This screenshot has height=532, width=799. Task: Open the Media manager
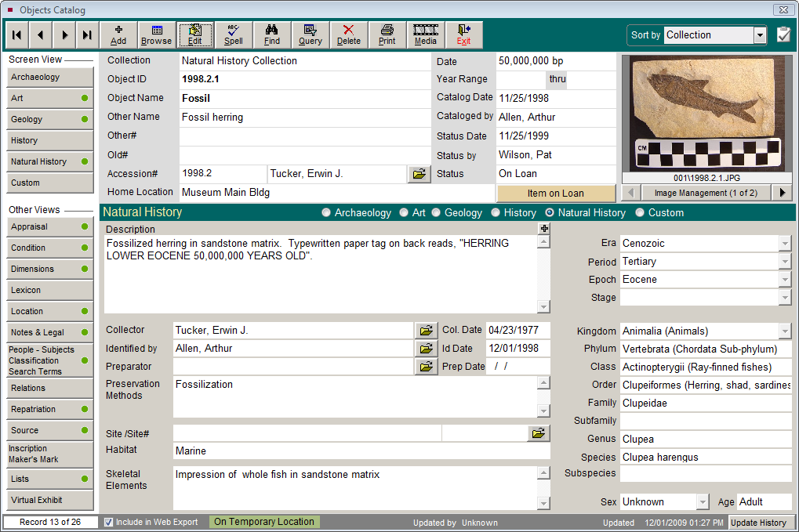pos(425,34)
